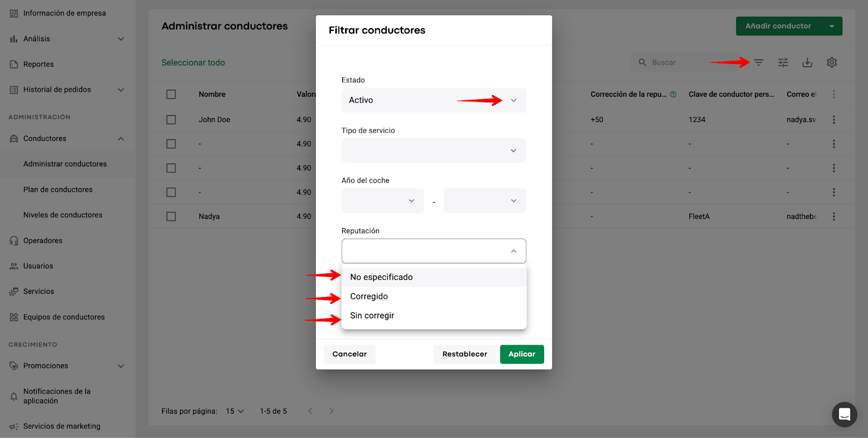Select Corregido reputation option
This screenshot has width=868, height=438.
tap(369, 297)
